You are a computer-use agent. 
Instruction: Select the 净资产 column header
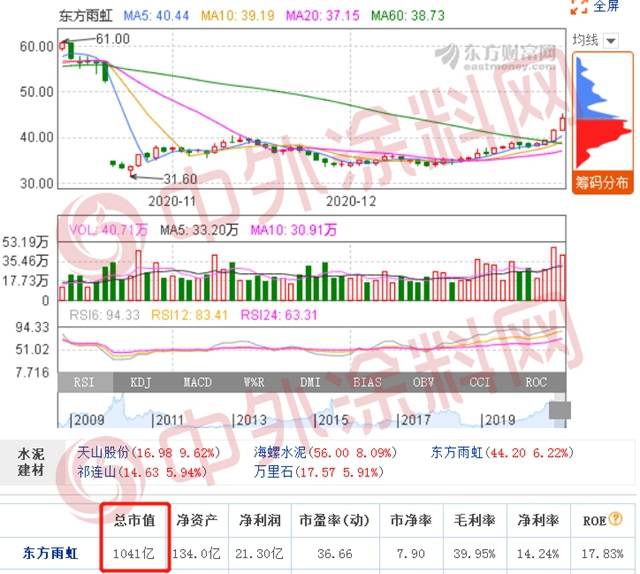(x=197, y=521)
